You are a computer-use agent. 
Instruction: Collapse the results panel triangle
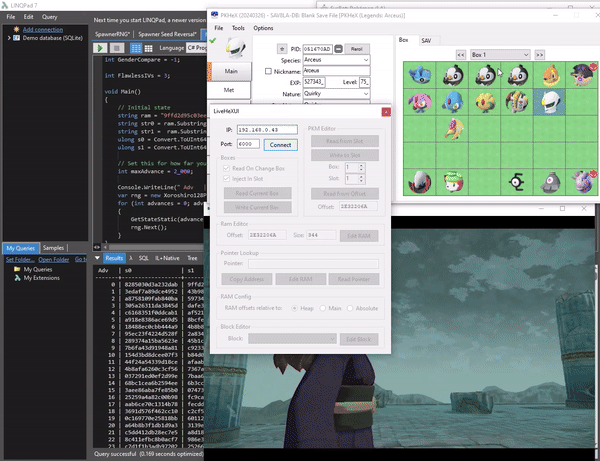click(x=97, y=258)
